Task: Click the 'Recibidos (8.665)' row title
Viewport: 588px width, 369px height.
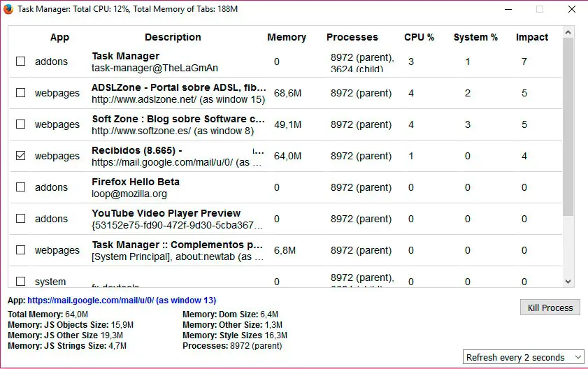Action: 137,150
